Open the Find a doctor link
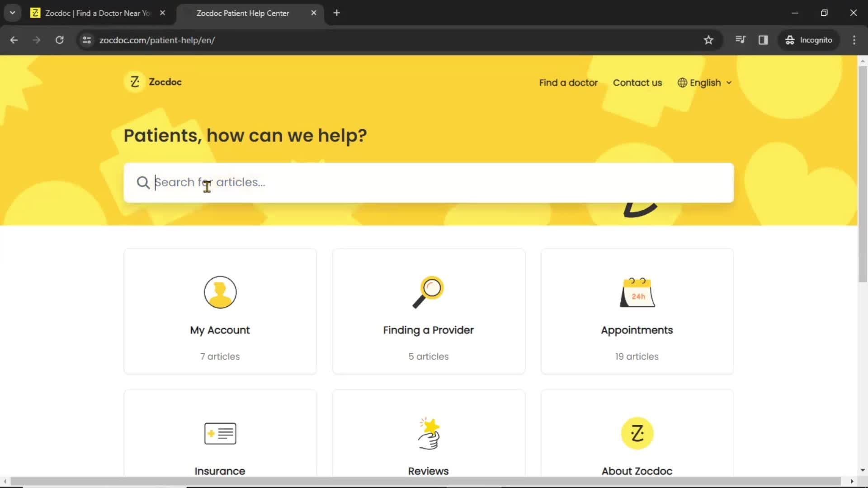Viewport: 868px width, 488px height. [568, 83]
